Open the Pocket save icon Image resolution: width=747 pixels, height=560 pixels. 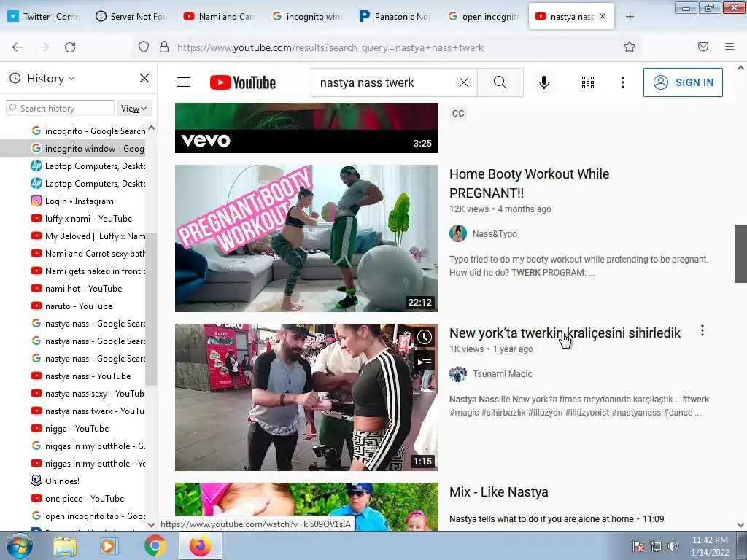pyautogui.click(x=703, y=47)
